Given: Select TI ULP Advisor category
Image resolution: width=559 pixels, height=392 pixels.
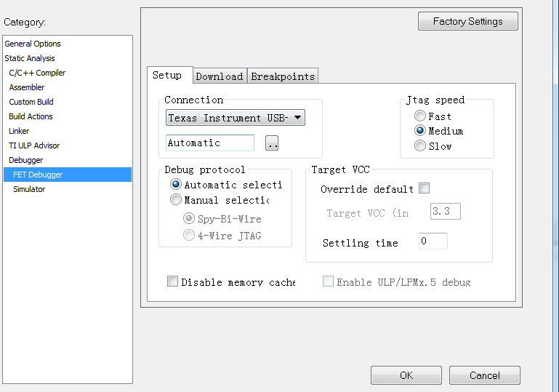Looking at the screenshot, I should pyautogui.click(x=34, y=145).
